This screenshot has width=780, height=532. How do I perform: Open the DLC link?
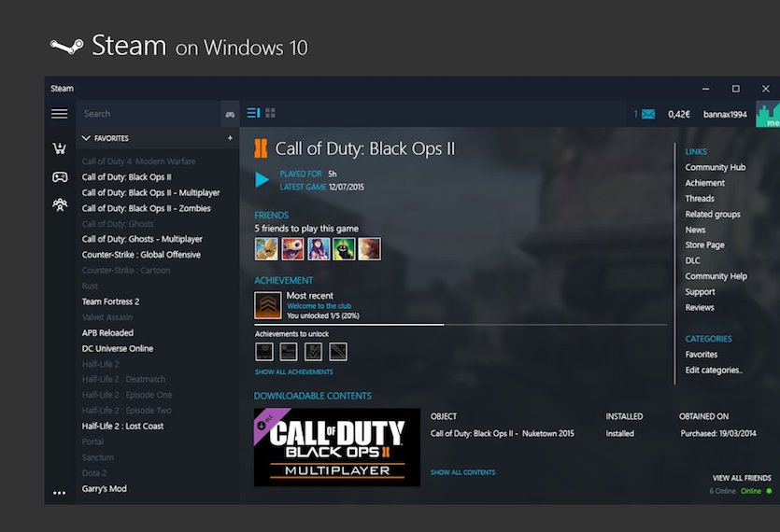coord(692,260)
